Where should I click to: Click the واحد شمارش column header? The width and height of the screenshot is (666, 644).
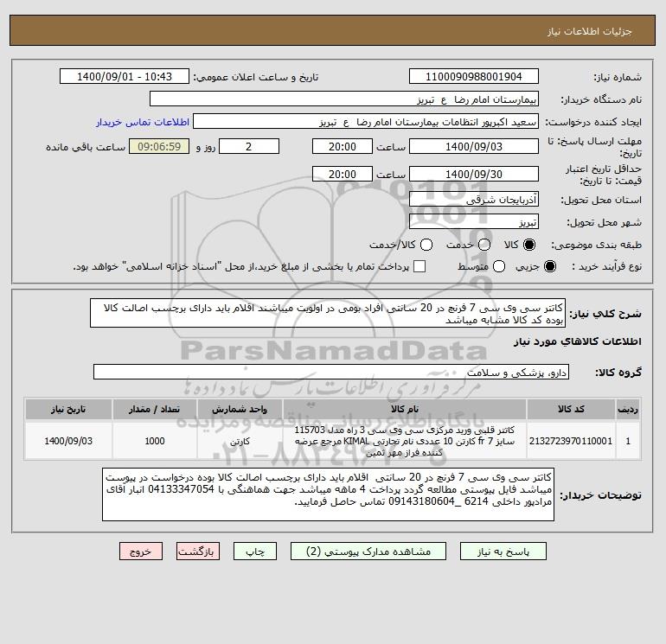click(240, 409)
